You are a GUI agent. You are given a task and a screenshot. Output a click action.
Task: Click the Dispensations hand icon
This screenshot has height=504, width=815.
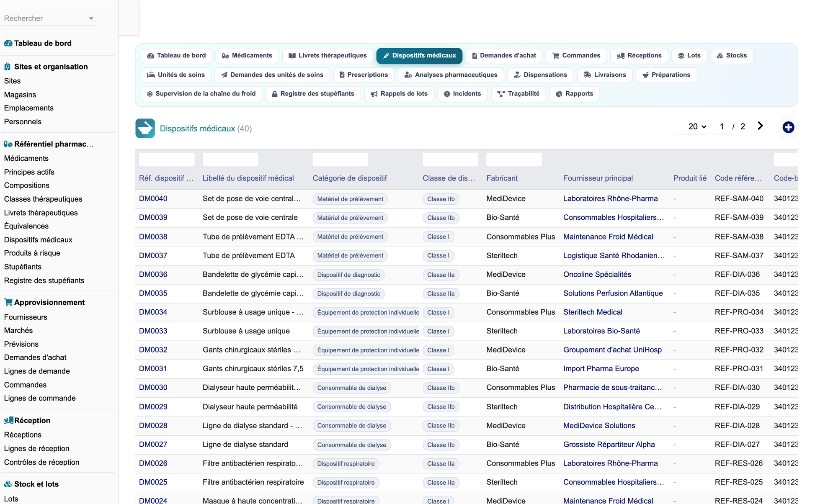click(x=517, y=75)
